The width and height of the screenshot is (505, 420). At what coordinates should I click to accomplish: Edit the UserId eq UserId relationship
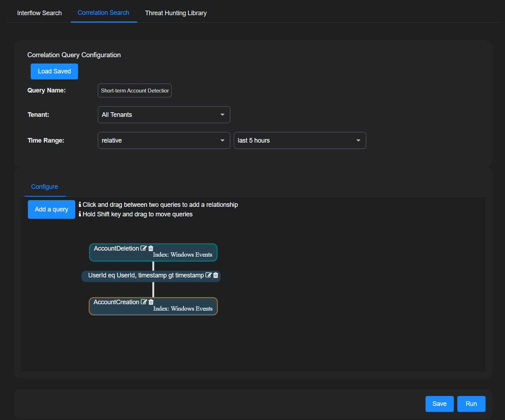pos(208,275)
